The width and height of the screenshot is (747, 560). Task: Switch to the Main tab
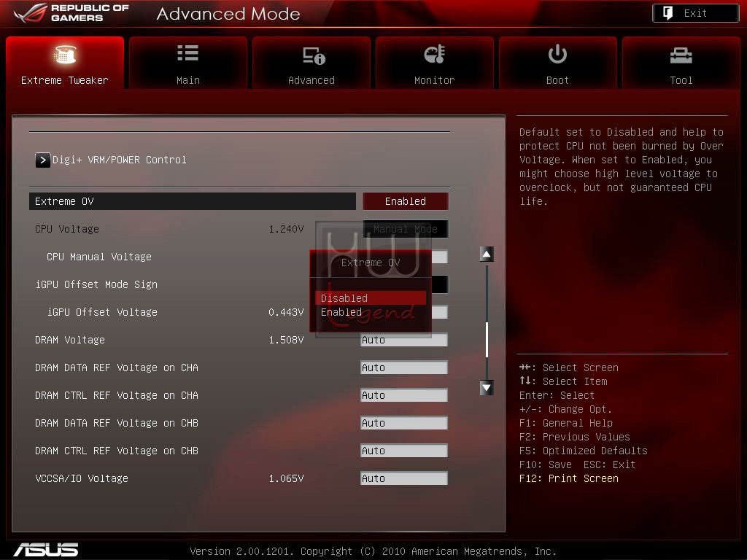(188, 63)
